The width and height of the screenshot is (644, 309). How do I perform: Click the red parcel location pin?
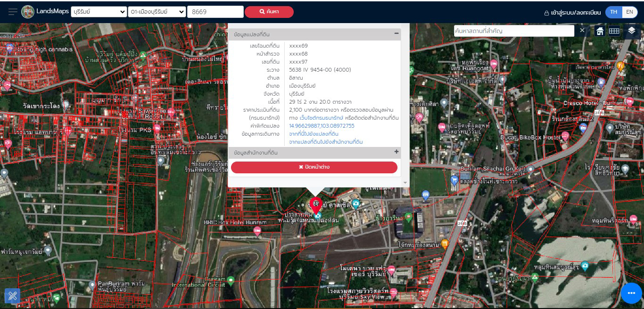[315, 205]
